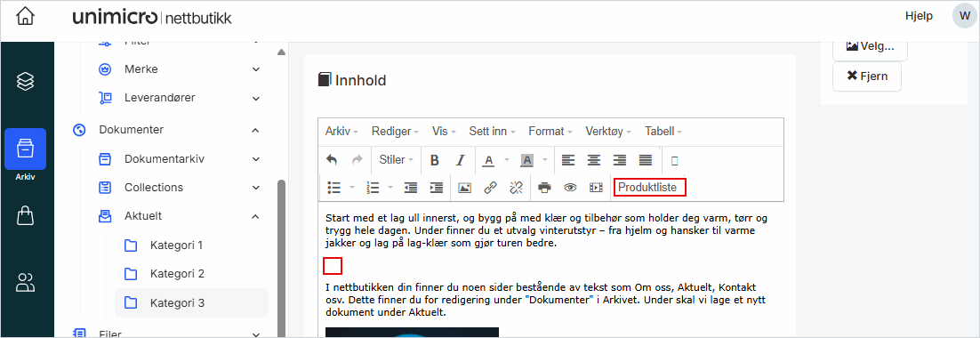Undo the last edit
Viewport: 980px width, 338px height.
point(332,160)
